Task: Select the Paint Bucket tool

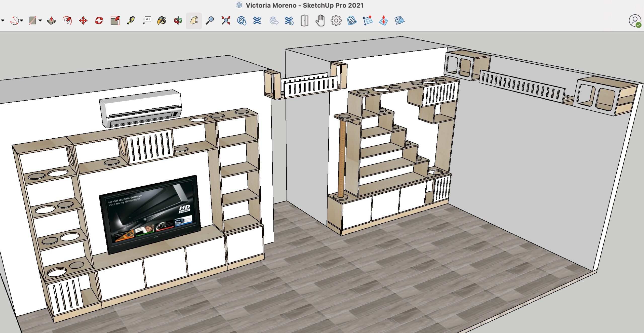Action: point(162,21)
